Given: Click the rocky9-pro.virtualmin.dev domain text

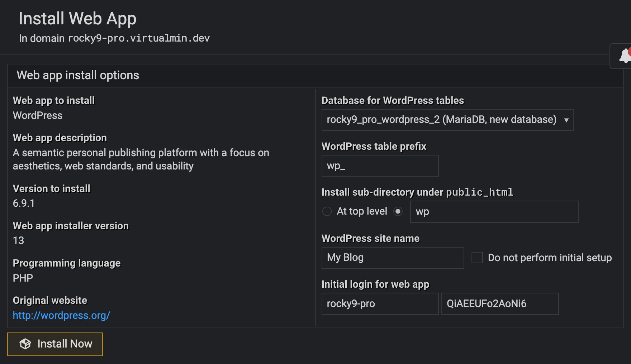Looking at the screenshot, I should click(x=139, y=38).
